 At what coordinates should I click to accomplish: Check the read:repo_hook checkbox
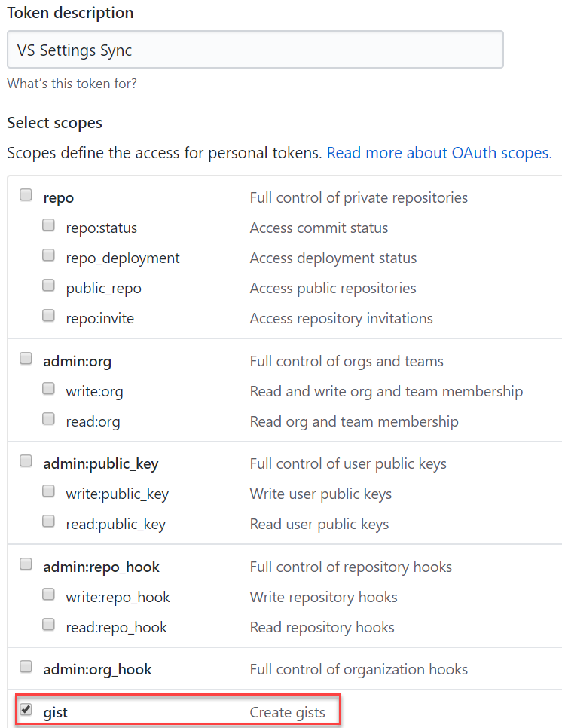tap(48, 625)
